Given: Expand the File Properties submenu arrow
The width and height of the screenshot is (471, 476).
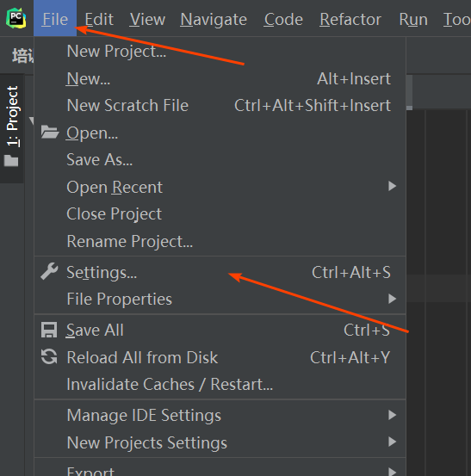Looking at the screenshot, I should [x=392, y=299].
